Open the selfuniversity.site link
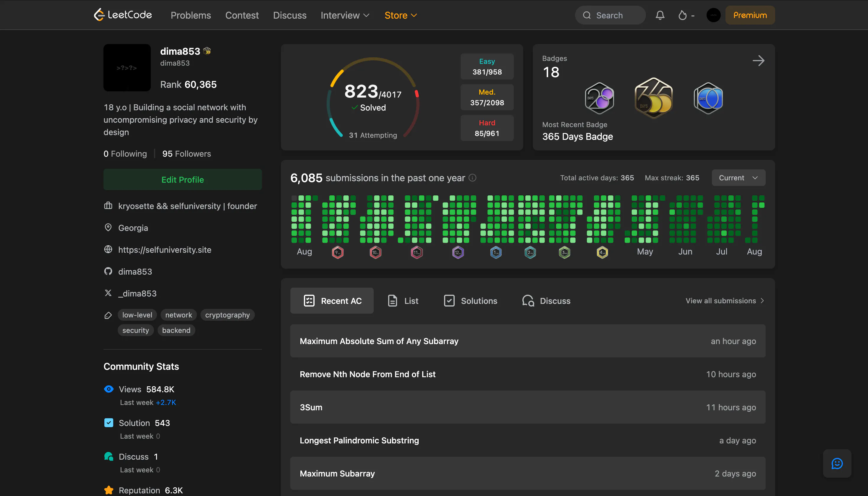868x496 pixels. click(x=165, y=250)
